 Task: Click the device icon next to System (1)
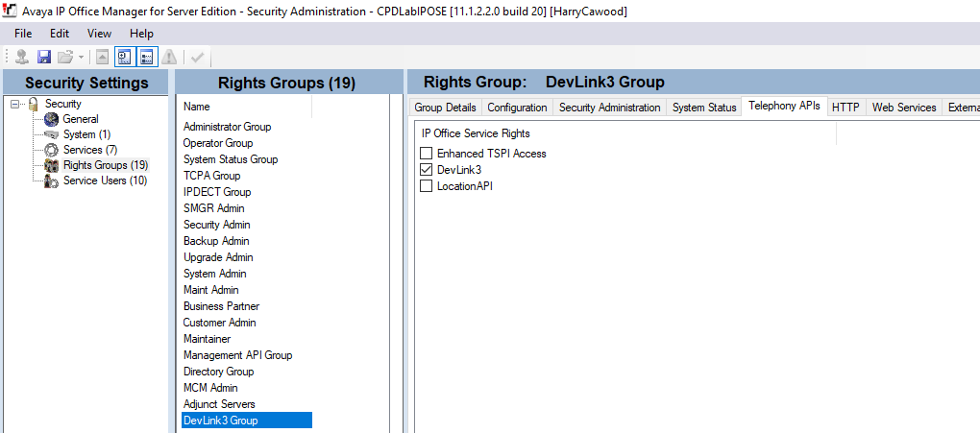pos(51,134)
